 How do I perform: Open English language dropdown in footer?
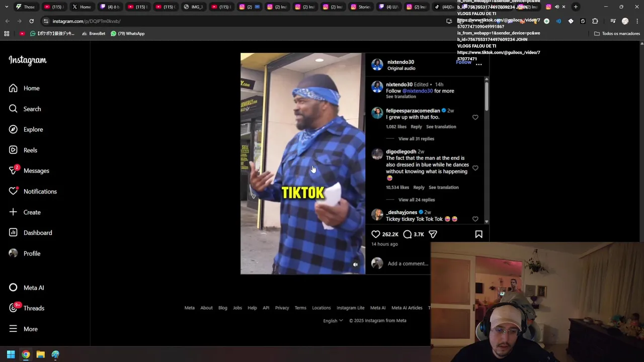[x=333, y=321]
